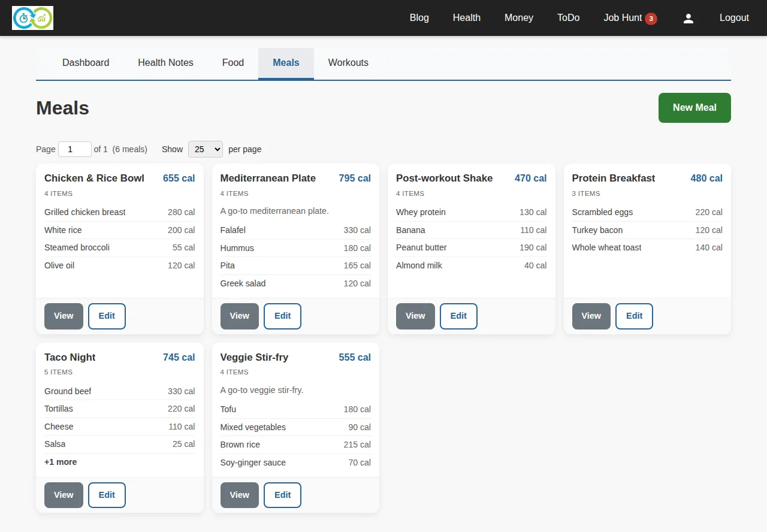Image resolution: width=767 pixels, height=532 pixels.
Task: Click the Falafel item
Action: click(x=295, y=230)
